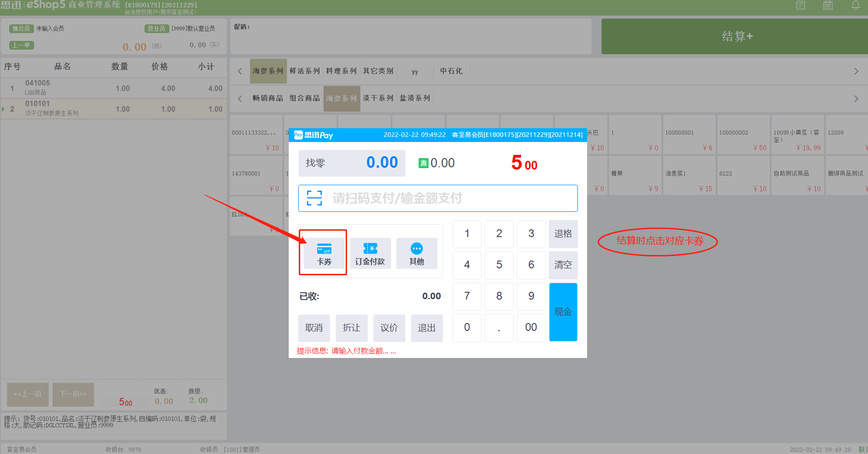Viewport: 868px width, 454px height.
Task: Select the 畅销商品 subcategory tab
Action: [x=268, y=98]
